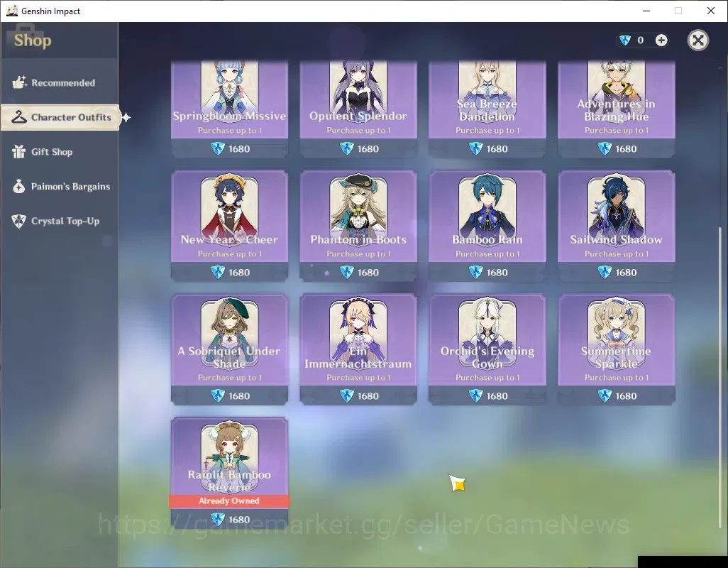Select the Adventures in Blazing Hue portrait

point(616,91)
